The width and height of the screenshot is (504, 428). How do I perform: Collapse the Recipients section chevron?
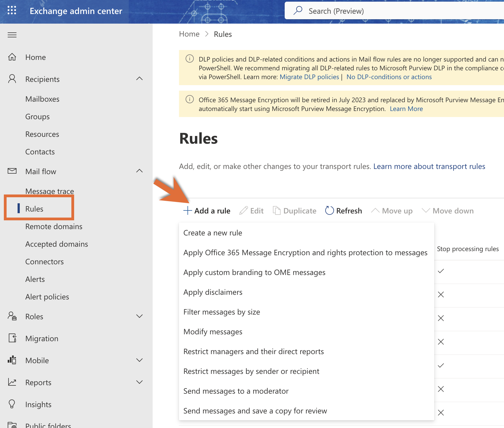pos(139,79)
